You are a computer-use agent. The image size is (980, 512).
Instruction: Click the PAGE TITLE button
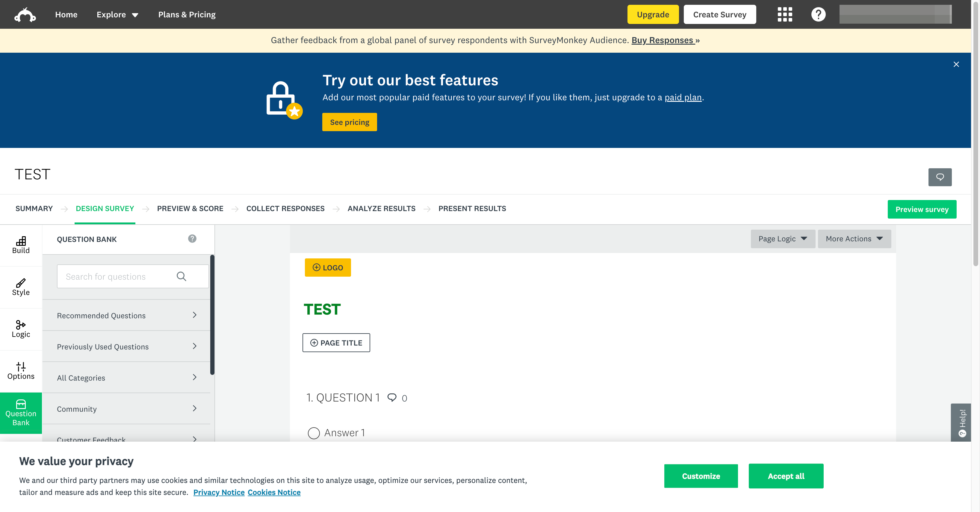[x=336, y=343]
